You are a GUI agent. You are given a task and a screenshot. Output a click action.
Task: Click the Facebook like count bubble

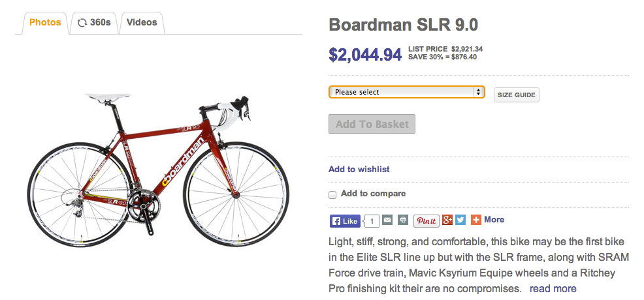click(372, 221)
